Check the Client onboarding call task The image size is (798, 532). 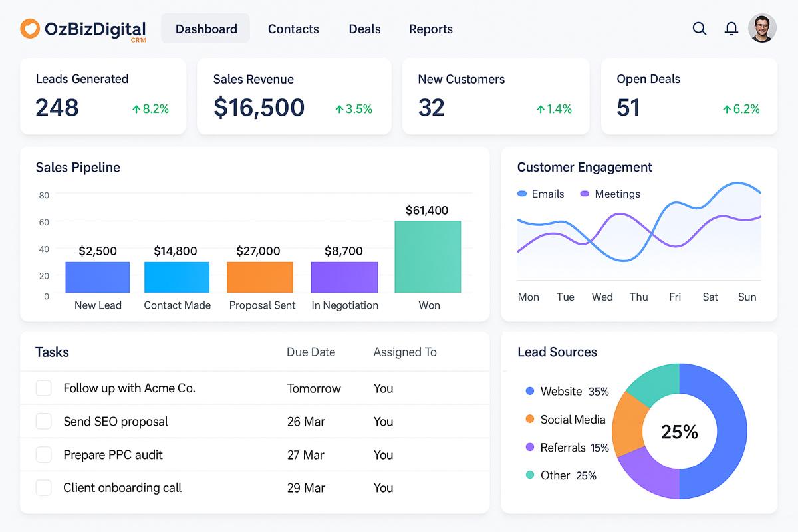[43, 488]
